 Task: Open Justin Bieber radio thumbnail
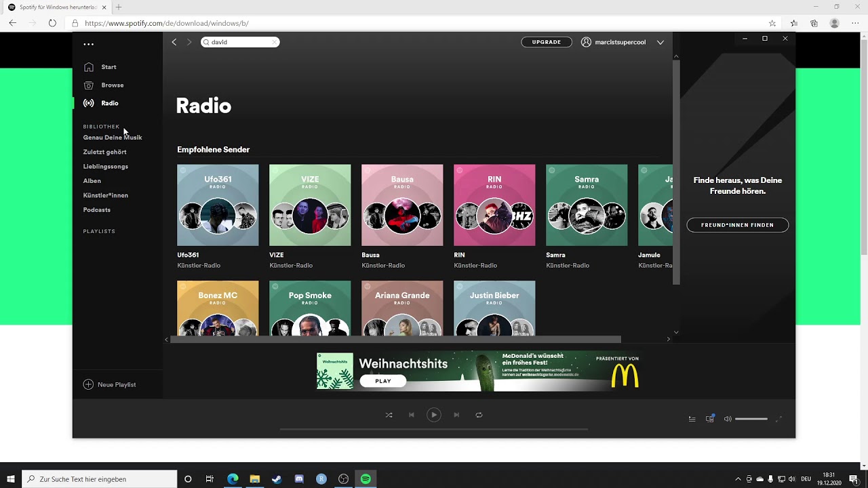click(x=494, y=308)
